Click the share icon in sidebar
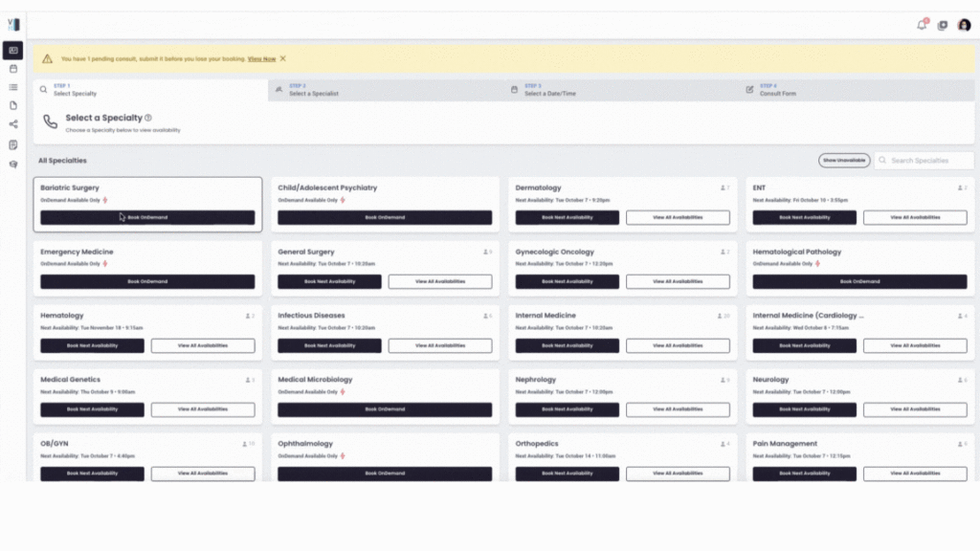 point(13,124)
